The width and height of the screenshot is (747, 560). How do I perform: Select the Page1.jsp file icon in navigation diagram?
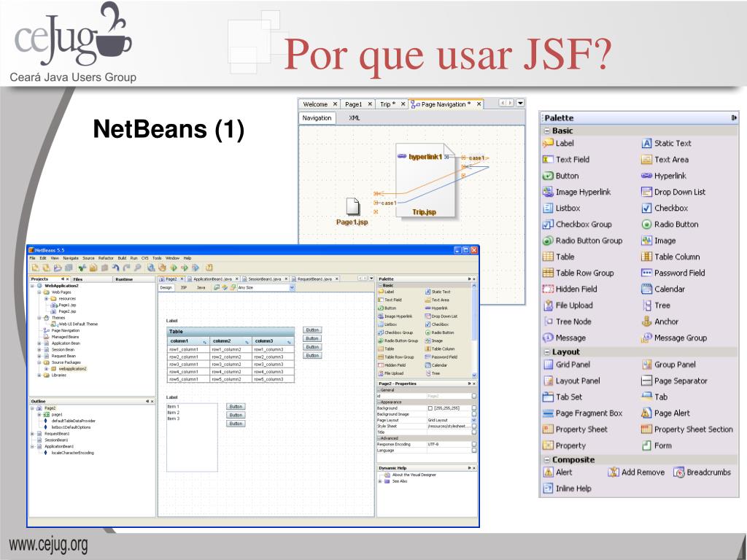[x=352, y=206]
